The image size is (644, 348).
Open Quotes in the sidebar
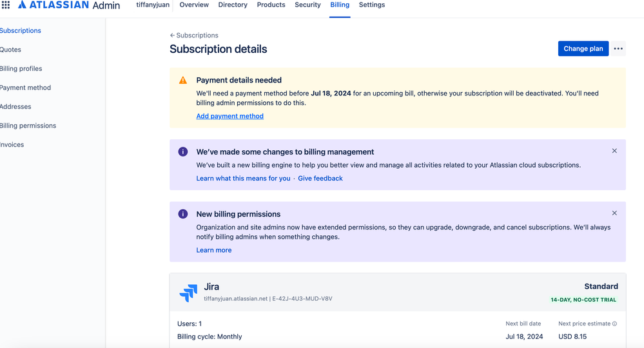(10, 50)
